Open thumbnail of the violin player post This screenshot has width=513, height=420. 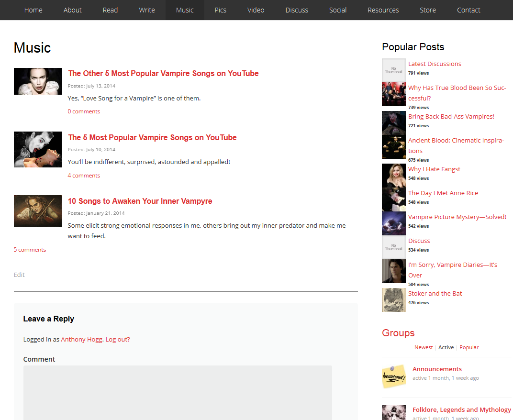pyautogui.click(x=38, y=211)
